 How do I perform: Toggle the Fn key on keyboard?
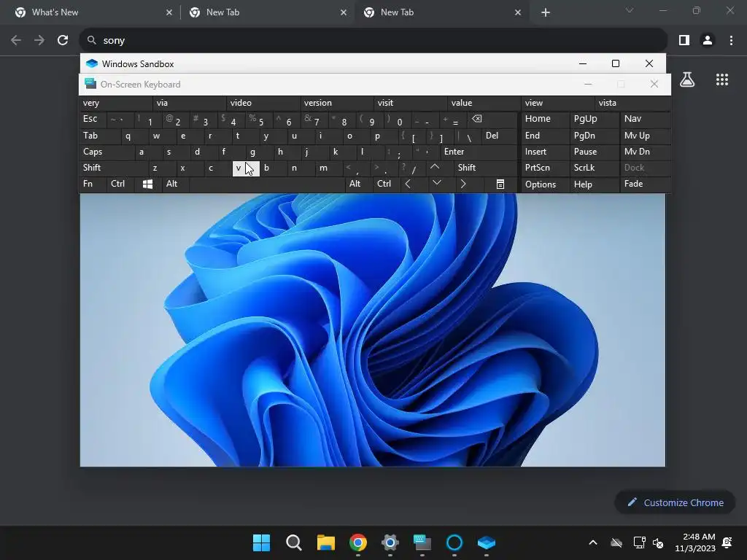93,184
